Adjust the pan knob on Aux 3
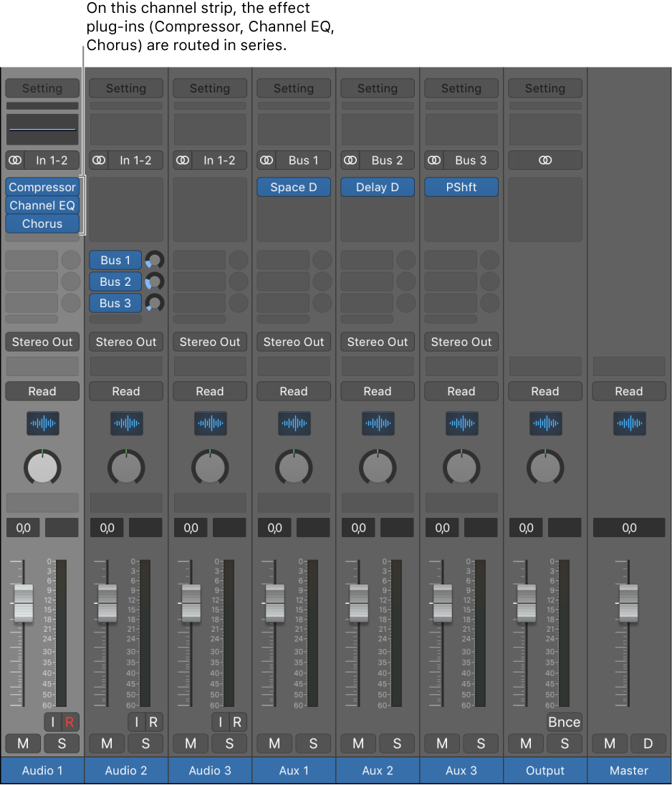672x785 pixels. point(461,467)
